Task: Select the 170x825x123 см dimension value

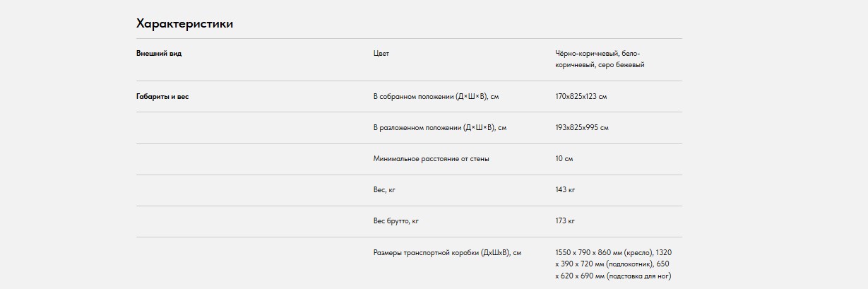Action: point(581,97)
